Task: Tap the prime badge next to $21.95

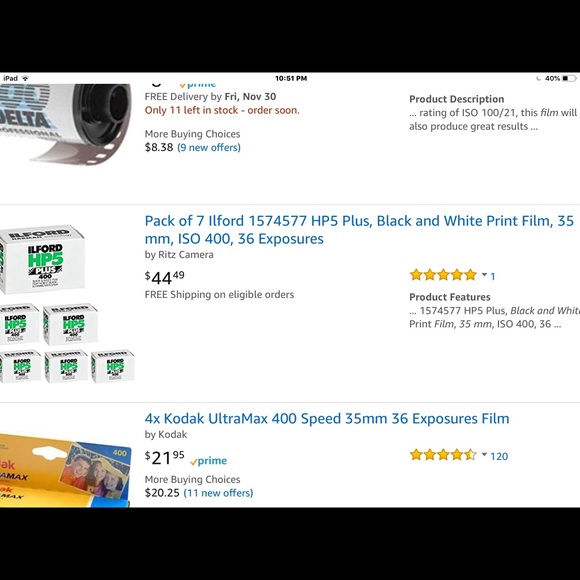Action: point(209,461)
